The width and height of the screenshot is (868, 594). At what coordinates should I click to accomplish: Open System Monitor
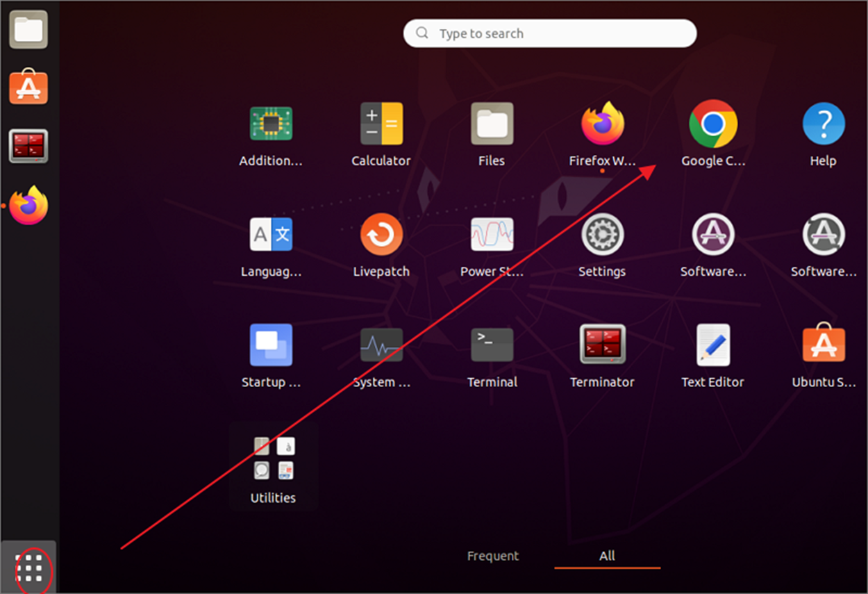[x=381, y=345]
